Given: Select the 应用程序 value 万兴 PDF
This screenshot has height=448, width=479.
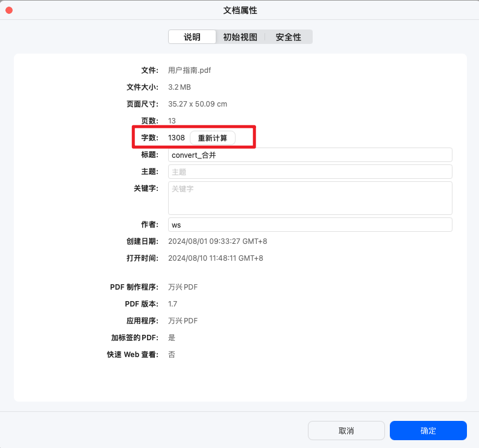Looking at the screenshot, I should pos(183,321).
